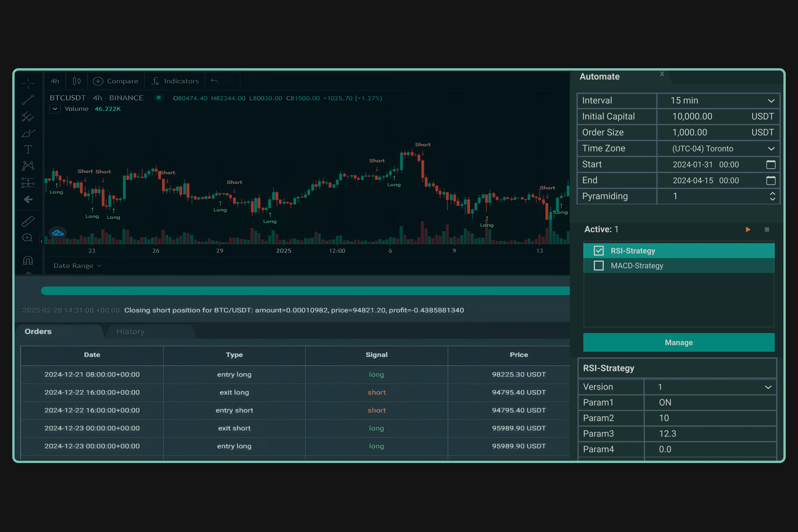Toggle the magnet snap tool
The height and width of the screenshot is (532, 798).
click(28, 261)
